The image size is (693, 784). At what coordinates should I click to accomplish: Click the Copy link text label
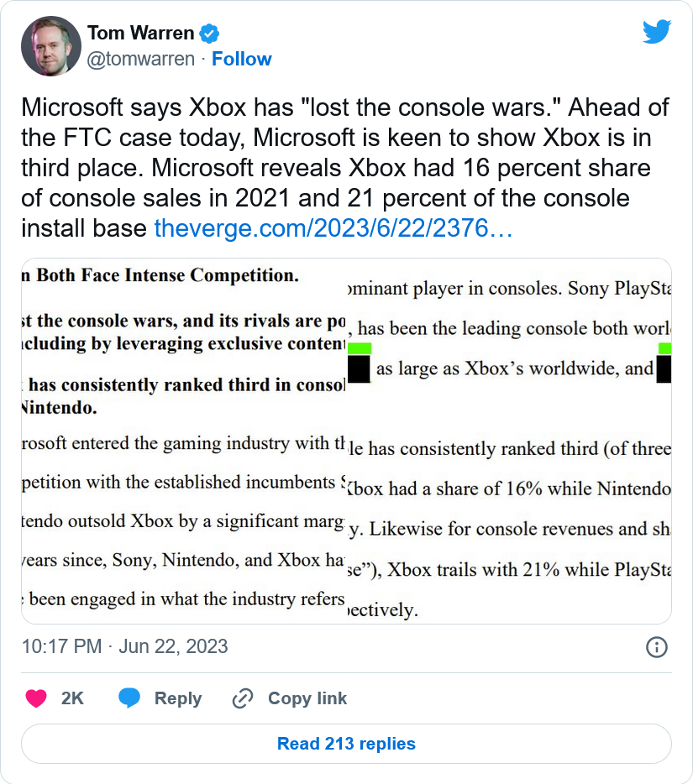[307, 698]
